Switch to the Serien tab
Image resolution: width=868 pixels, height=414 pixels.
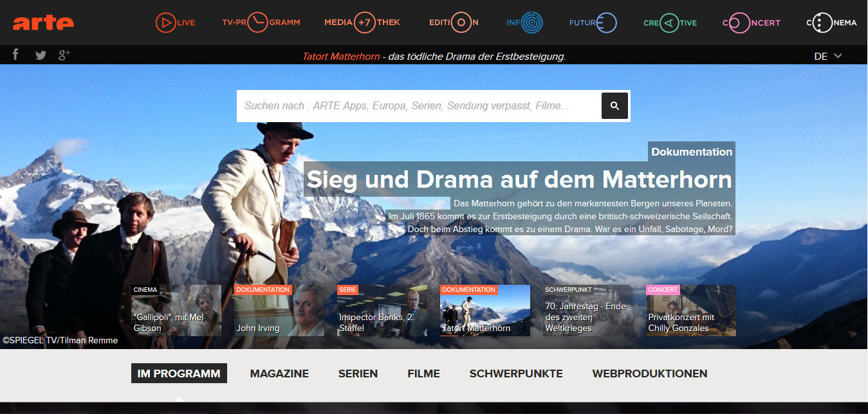[x=358, y=373]
